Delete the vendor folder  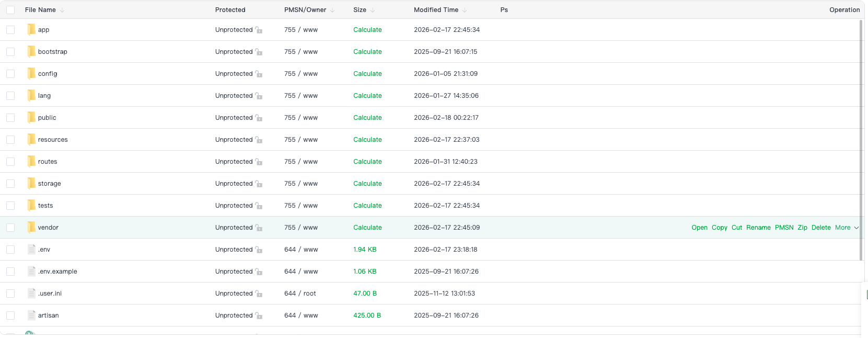click(x=821, y=228)
